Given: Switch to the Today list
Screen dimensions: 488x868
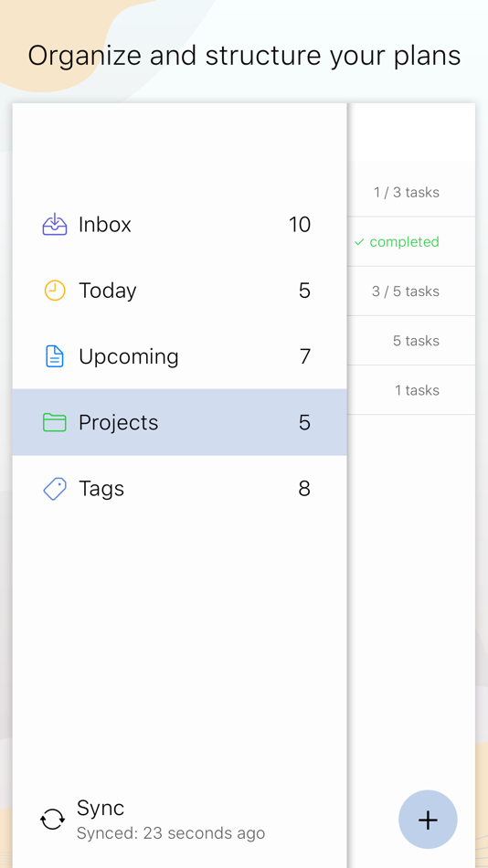Looking at the screenshot, I should [x=179, y=290].
